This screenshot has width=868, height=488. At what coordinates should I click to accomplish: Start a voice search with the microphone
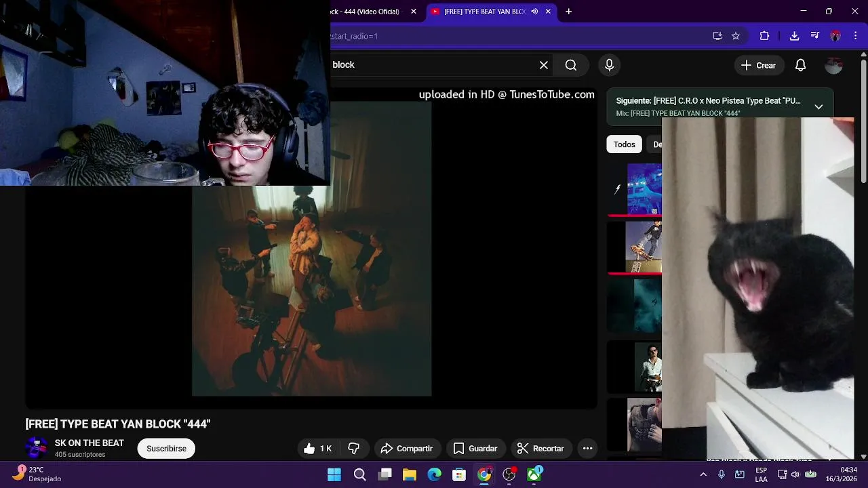(x=609, y=65)
